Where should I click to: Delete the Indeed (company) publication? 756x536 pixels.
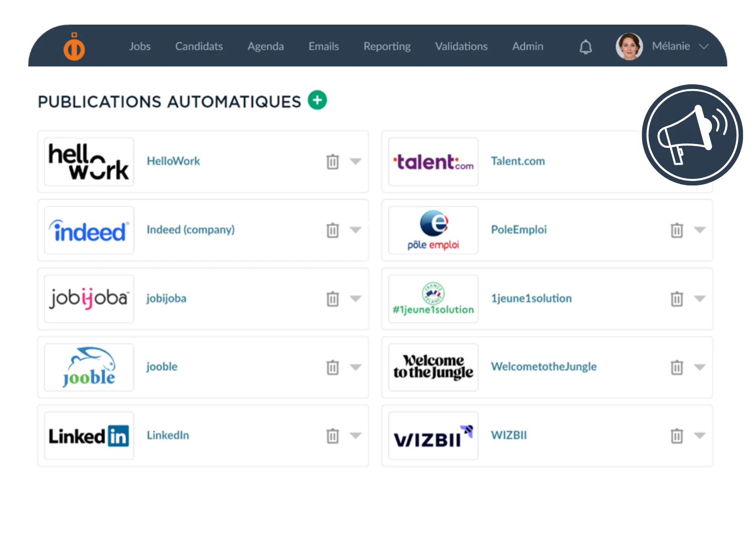[333, 230]
